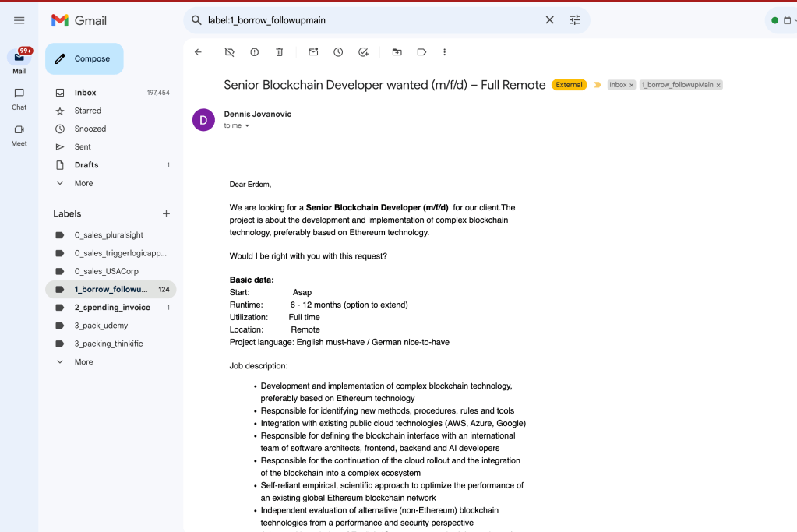This screenshot has width=797, height=532.
Task: Select the 0_sales_USACorp label
Action: pos(111,271)
